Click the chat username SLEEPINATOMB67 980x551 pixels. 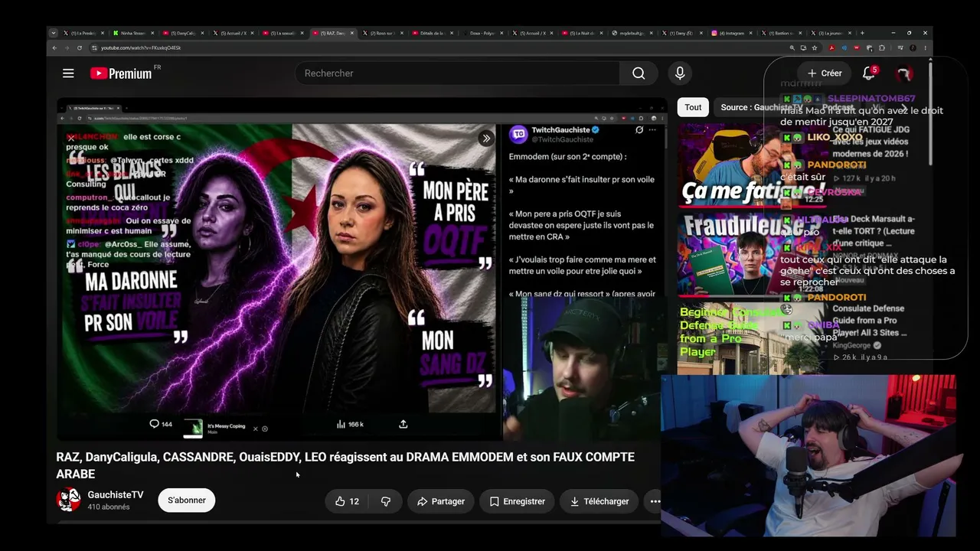coord(871,99)
